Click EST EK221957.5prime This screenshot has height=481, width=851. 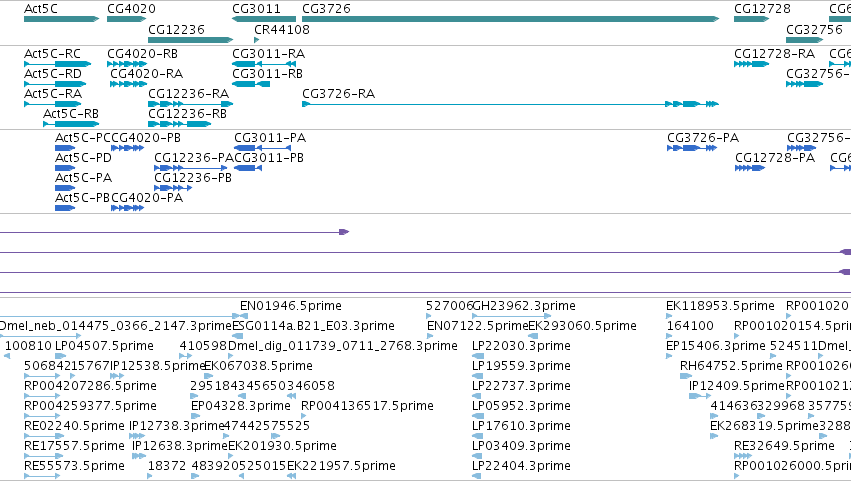[x=341, y=467]
